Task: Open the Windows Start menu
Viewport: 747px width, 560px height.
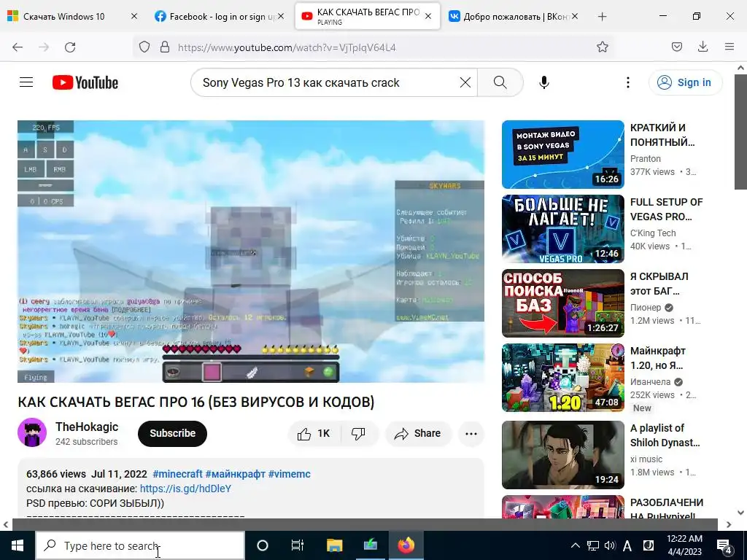Action: [x=18, y=545]
